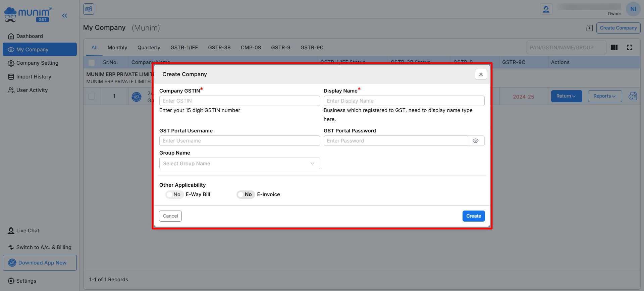644x291 pixels.
Task: Open the NI user avatar
Action: [633, 9]
